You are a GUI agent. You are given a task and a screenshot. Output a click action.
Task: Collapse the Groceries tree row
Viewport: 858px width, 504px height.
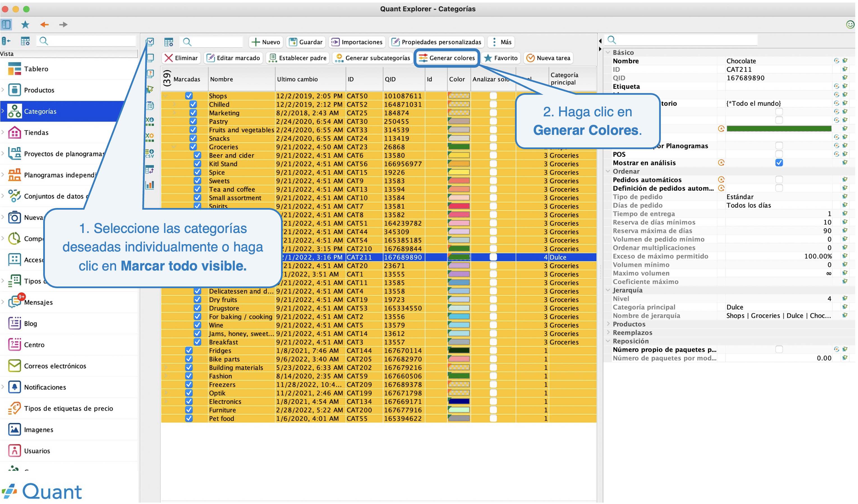pyautogui.click(x=174, y=147)
